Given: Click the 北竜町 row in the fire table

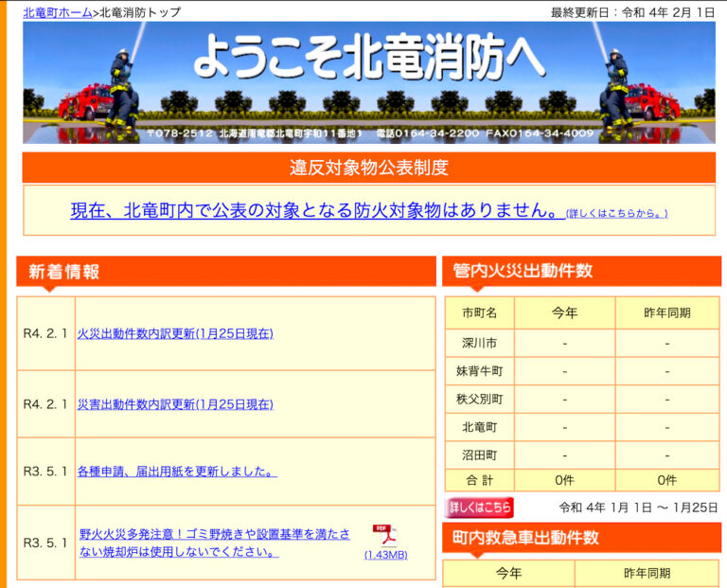Looking at the screenshot, I should 479,427.
